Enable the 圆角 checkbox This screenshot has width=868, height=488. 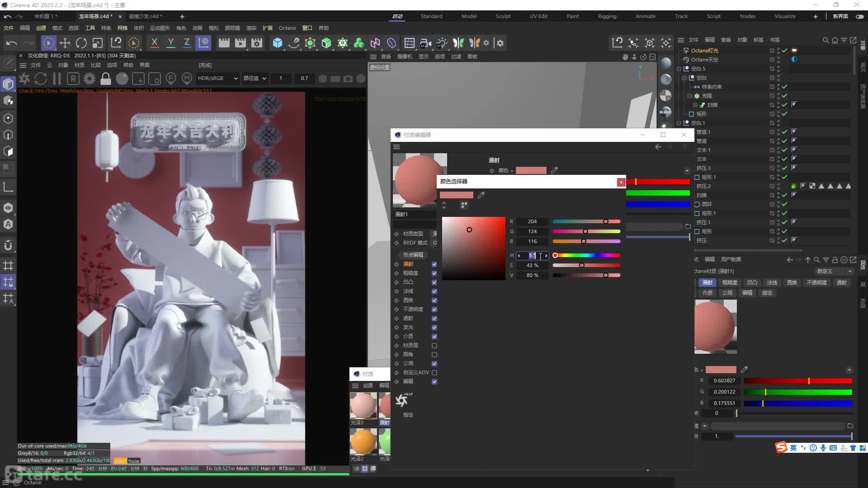coord(434,355)
